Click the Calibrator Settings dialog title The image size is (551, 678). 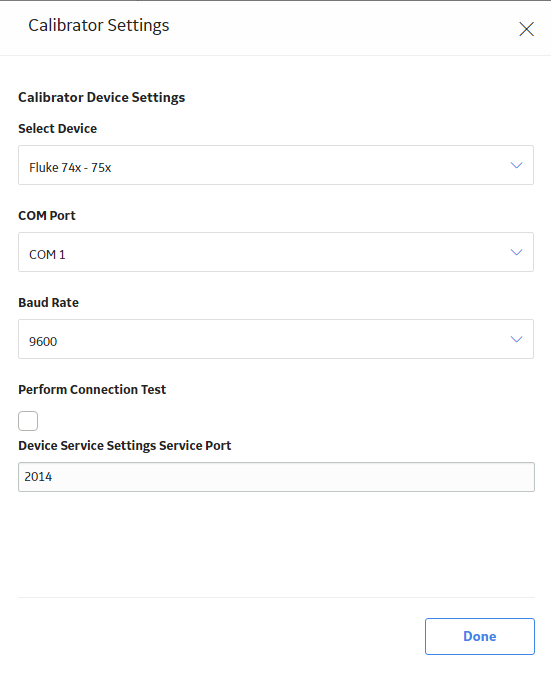coord(99,26)
